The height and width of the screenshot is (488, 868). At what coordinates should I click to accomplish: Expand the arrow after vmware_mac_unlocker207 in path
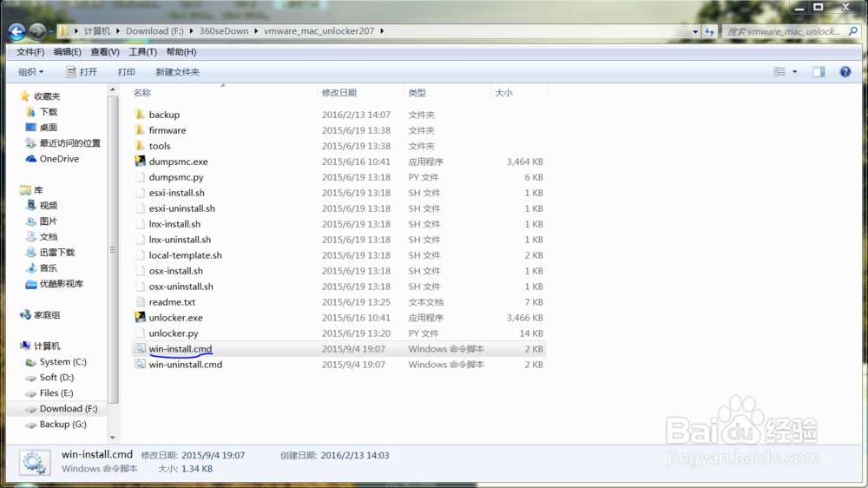(x=382, y=31)
